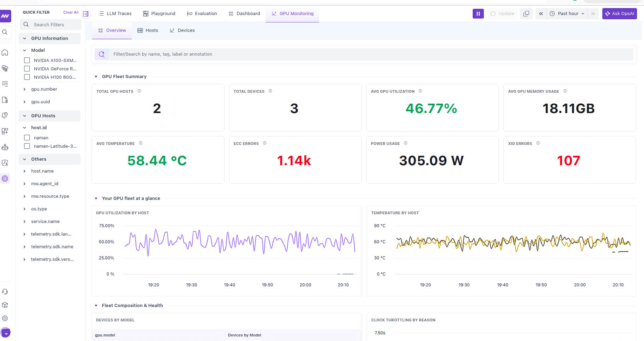644x341 pixels.
Task: Switch to Playground tab
Action: click(159, 14)
